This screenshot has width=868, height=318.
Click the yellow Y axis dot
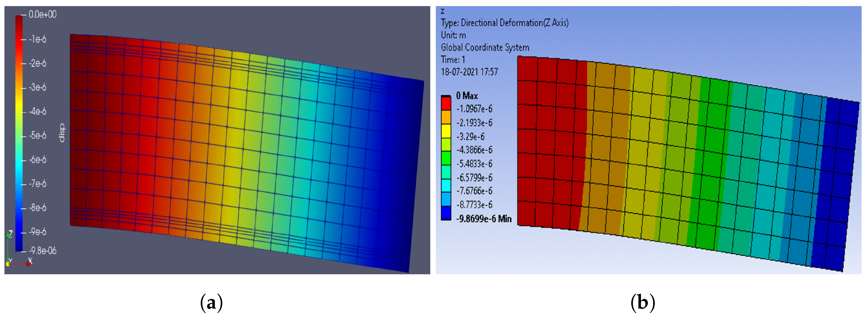point(7,264)
